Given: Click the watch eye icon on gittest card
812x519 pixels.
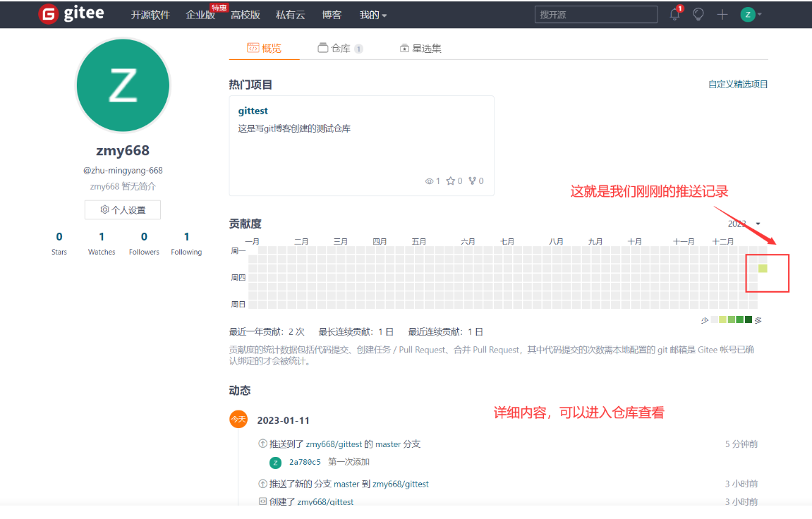Looking at the screenshot, I should point(429,181).
